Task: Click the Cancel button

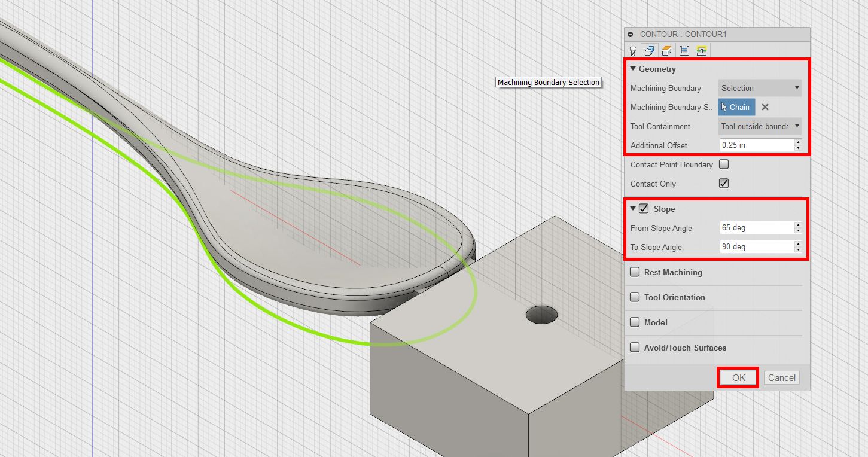Action: 781,377
